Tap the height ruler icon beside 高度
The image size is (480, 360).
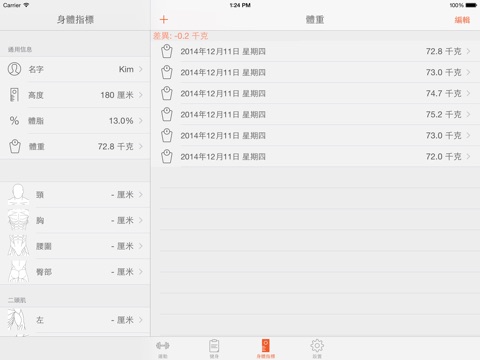coord(14,95)
